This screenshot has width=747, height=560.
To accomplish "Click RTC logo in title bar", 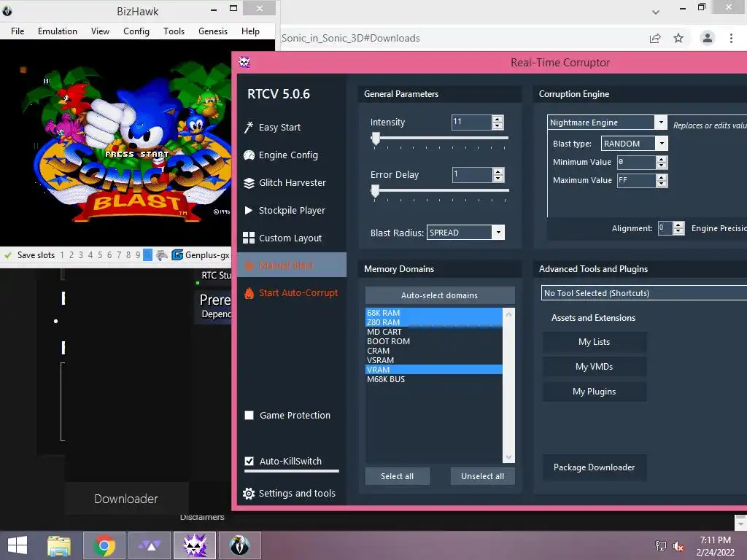I will pos(244,62).
